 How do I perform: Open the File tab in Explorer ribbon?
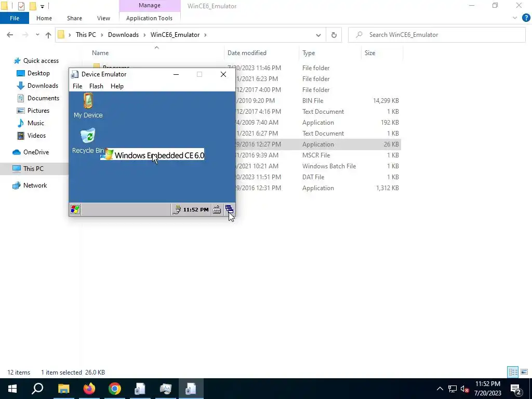click(x=15, y=18)
